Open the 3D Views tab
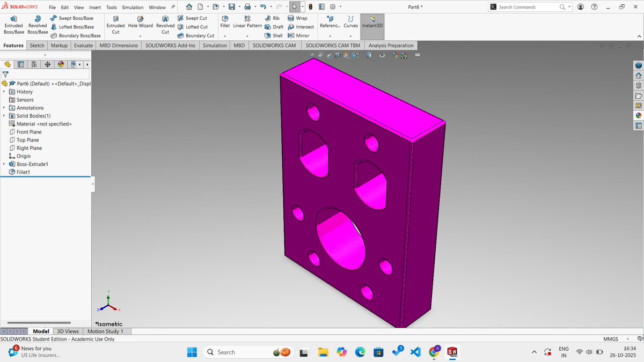644x362 pixels. click(x=68, y=331)
